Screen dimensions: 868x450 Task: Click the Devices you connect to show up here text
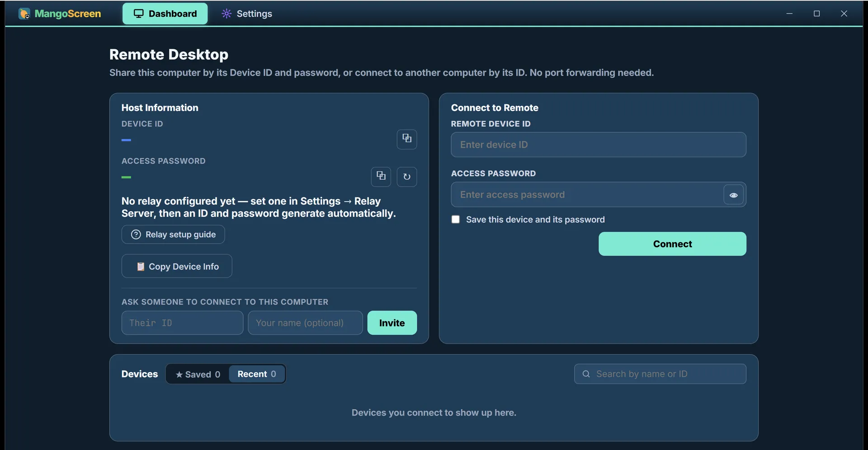[434, 412]
